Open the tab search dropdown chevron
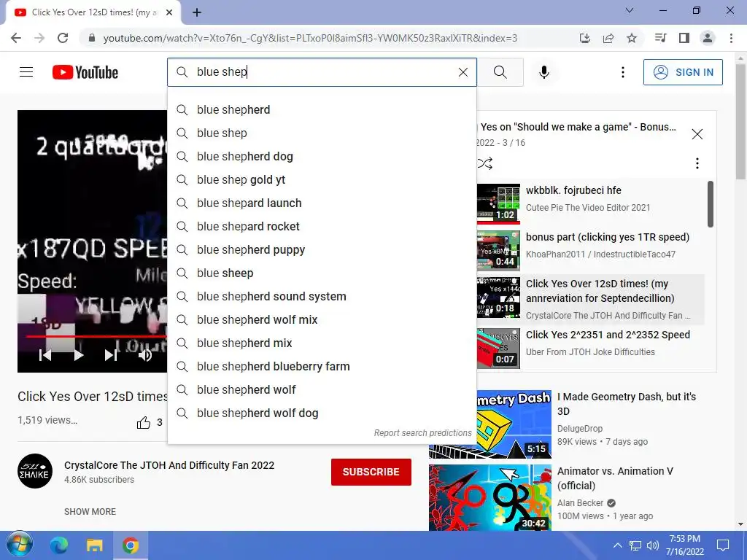747x560 pixels. pyautogui.click(x=630, y=10)
